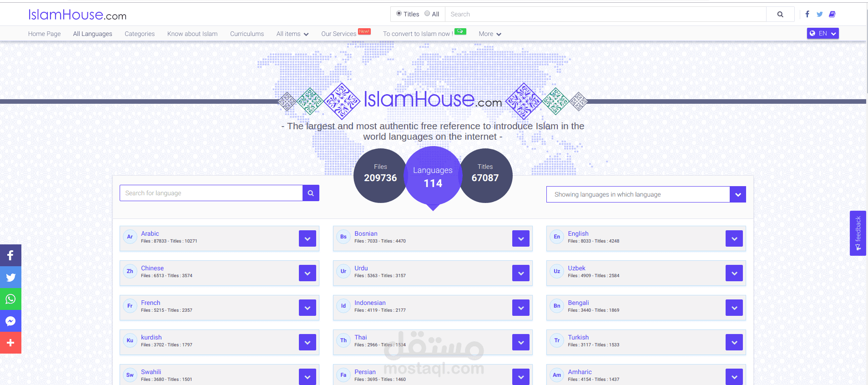
Task: Open the Swahili language link
Action: click(151, 372)
